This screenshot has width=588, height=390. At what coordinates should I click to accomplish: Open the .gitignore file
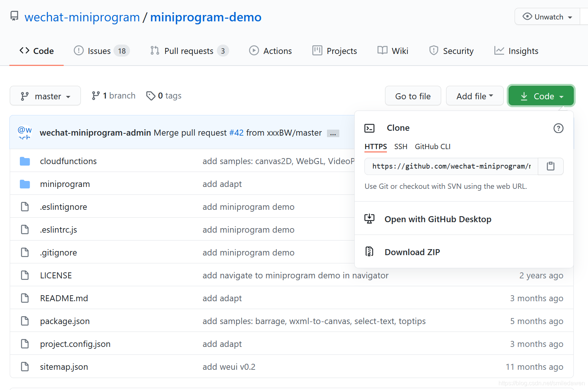(x=58, y=253)
